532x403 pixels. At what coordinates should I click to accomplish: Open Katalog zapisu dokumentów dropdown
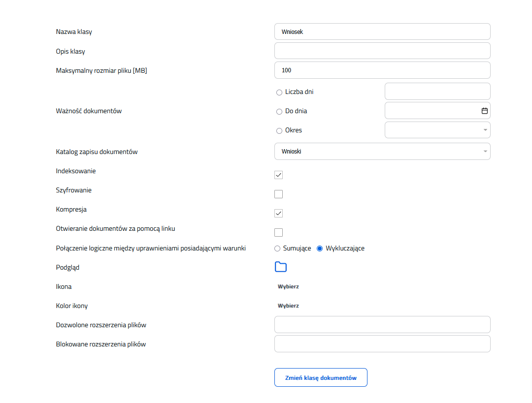click(x=382, y=152)
